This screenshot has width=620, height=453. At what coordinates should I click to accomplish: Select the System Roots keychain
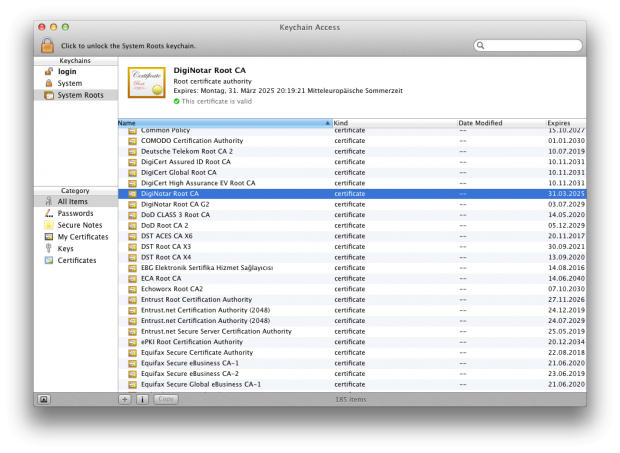pos(76,95)
